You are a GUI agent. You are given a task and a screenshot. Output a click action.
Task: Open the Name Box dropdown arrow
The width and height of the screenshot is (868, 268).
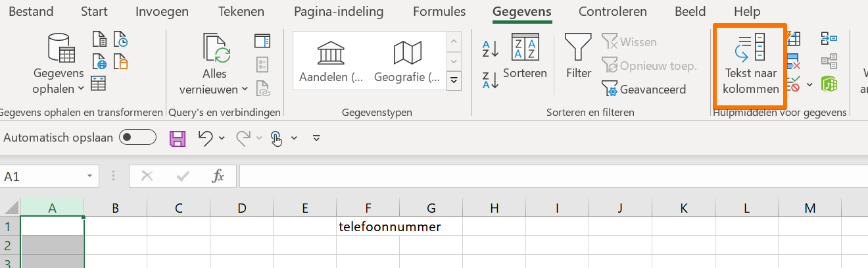coord(89,176)
